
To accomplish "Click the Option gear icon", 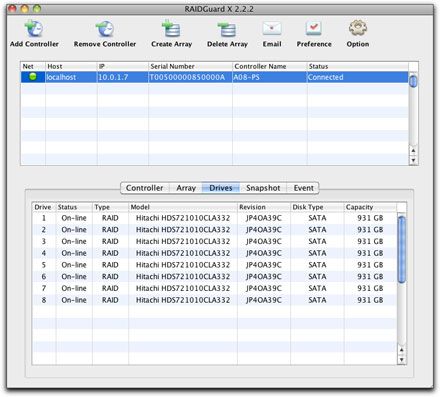I will (x=358, y=28).
